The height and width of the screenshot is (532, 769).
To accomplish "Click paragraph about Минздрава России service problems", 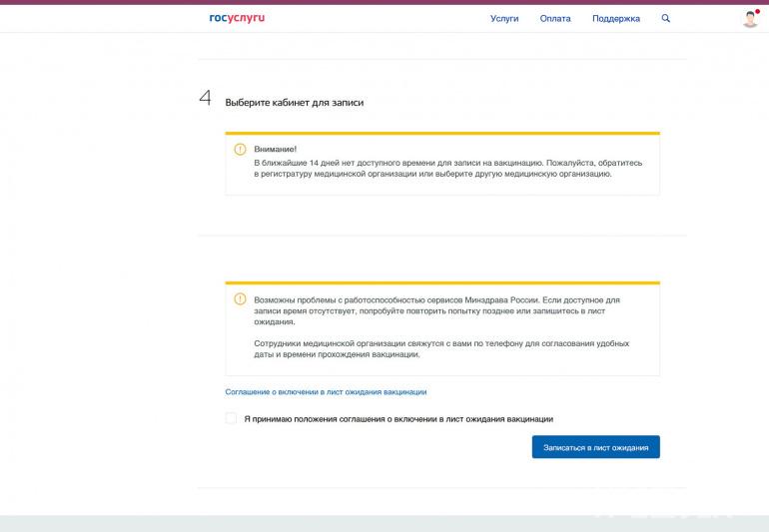I will [x=437, y=310].
